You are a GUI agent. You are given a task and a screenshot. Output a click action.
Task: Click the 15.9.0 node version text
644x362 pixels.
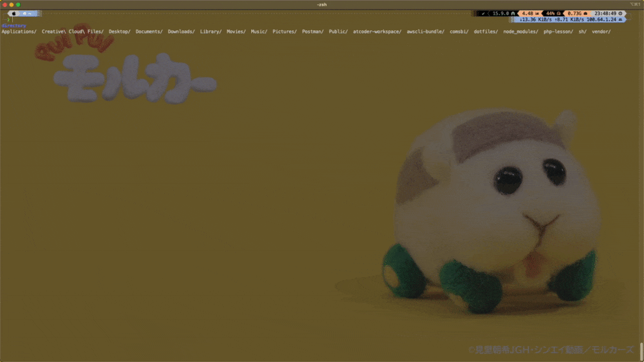[500, 14]
